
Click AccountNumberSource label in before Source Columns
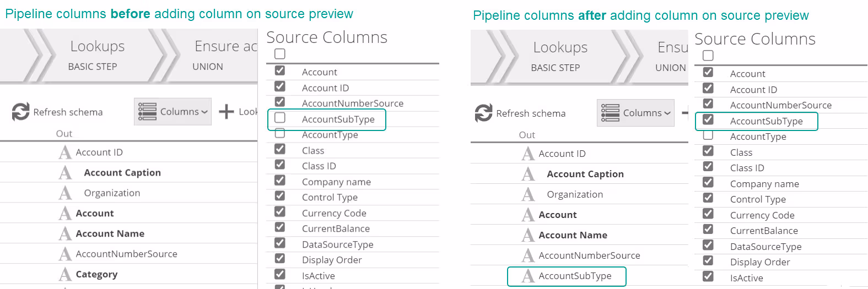[x=353, y=103]
